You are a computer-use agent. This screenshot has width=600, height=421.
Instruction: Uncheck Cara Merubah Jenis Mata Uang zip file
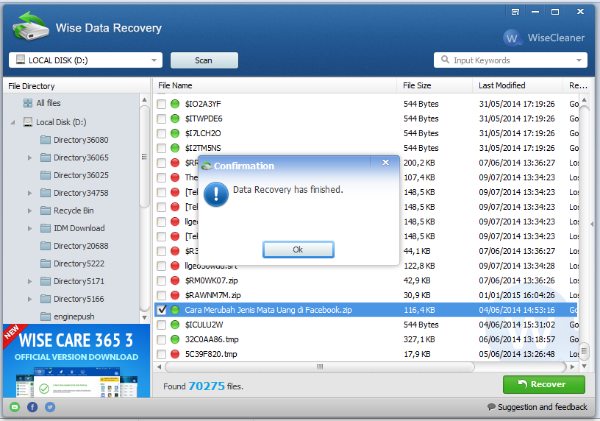(x=161, y=310)
